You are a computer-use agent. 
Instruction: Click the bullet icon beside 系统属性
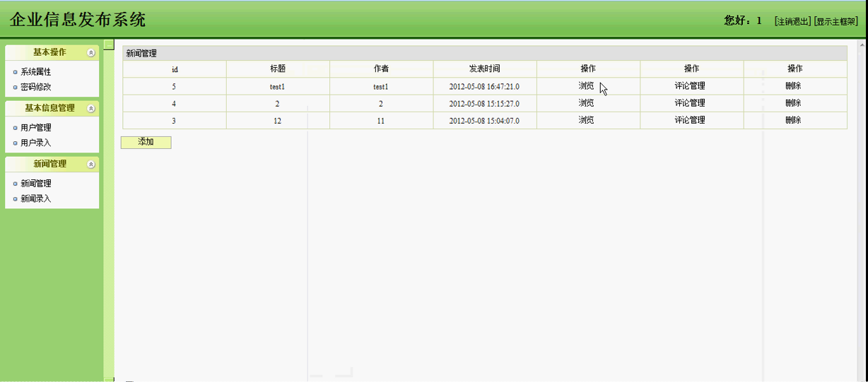click(x=15, y=72)
